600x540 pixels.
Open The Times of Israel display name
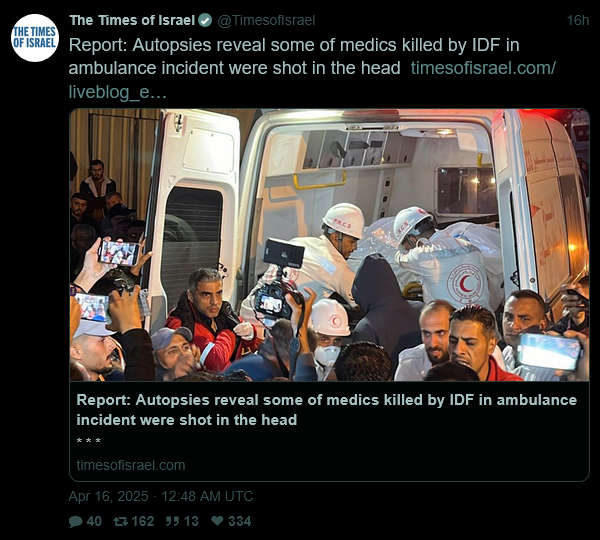pos(132,20)
